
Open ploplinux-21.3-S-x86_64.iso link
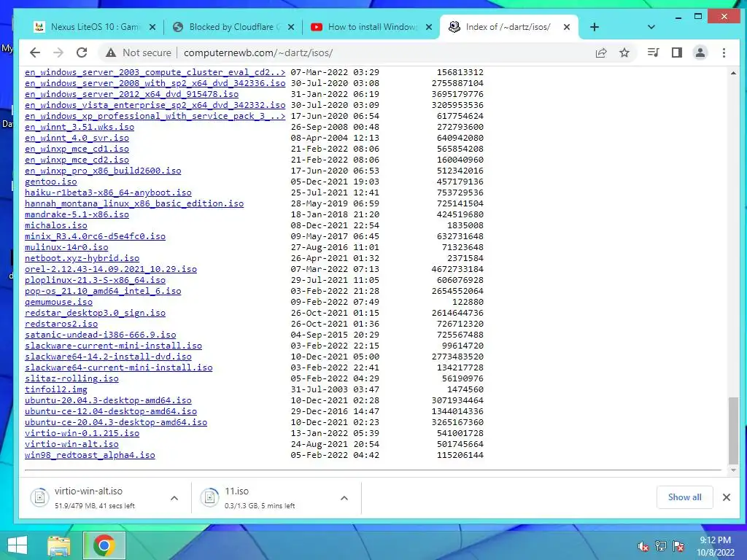tap(96, 280)
